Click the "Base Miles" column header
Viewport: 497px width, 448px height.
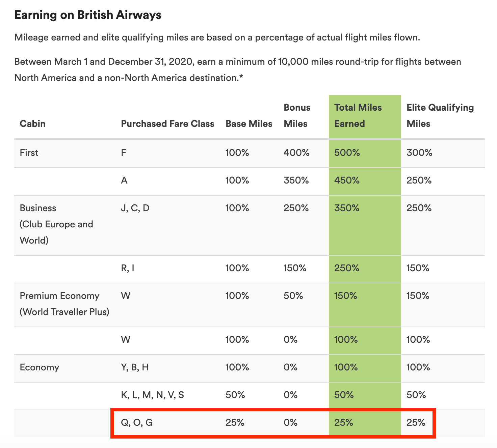(x=249, y=124)
